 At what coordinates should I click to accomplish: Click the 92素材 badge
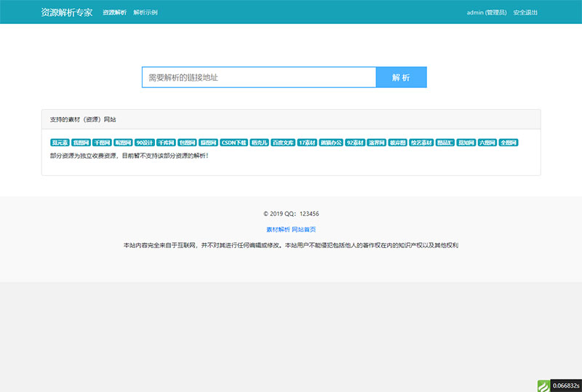[x=354, y=143]
